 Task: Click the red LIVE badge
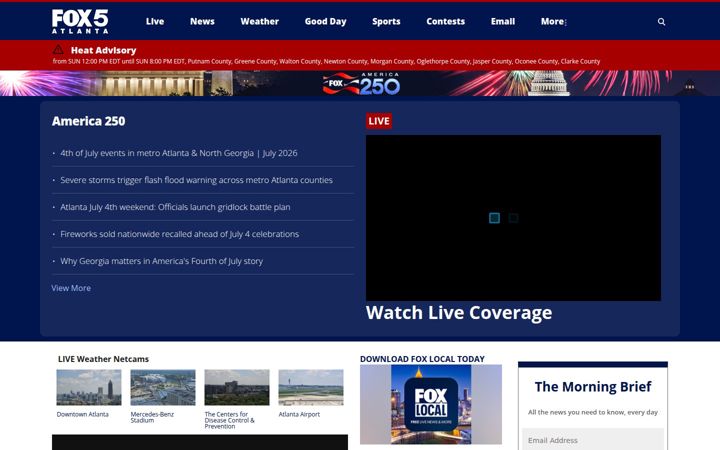(x=379, y=121)
